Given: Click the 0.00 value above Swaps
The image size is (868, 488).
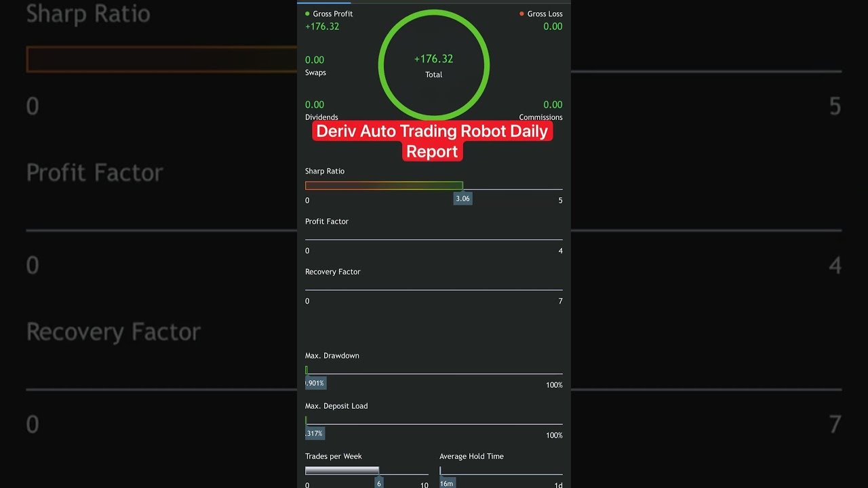Looking at the screenshot, I should coord(315,60).
